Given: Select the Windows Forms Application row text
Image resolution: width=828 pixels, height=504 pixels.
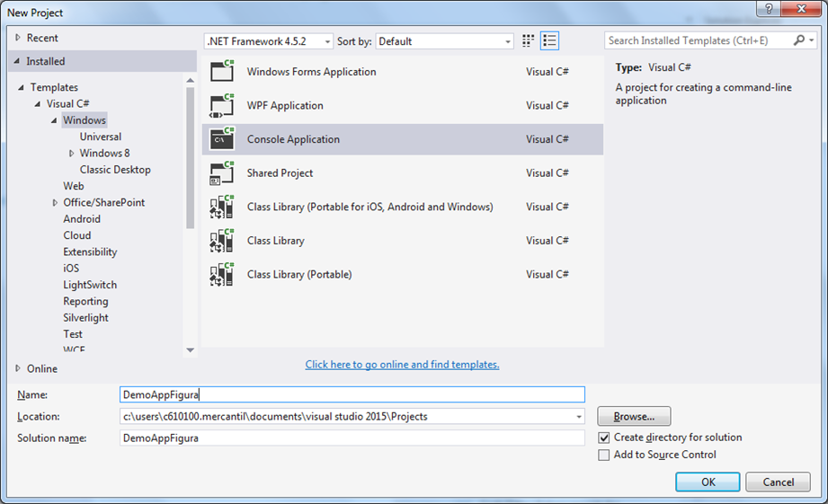Looking at the screenshot, I should 312,72.
